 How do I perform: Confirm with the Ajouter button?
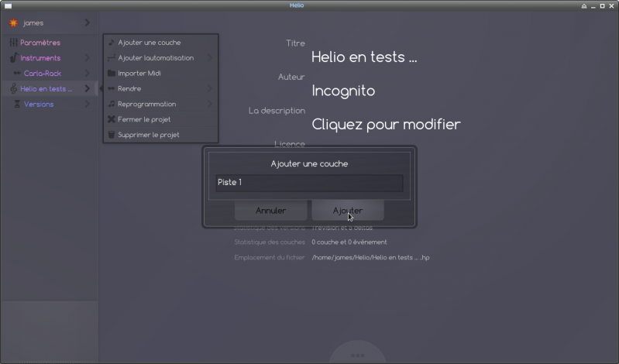point(348,211)
